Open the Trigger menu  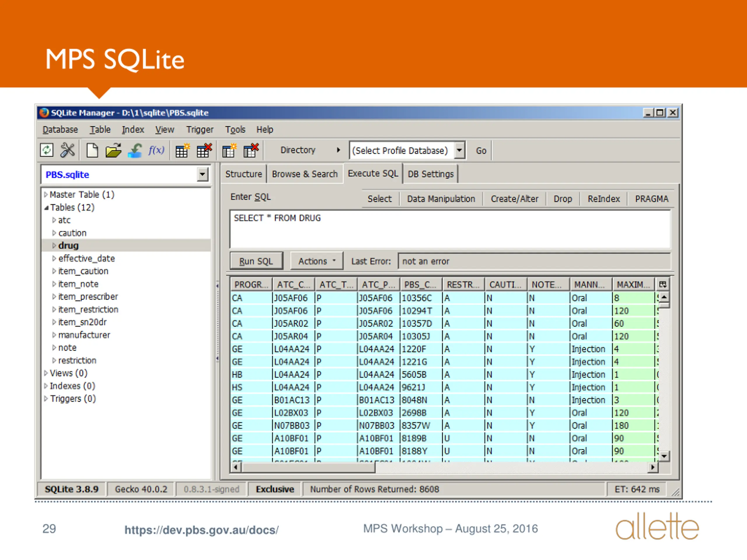click(x=200, y=129)
